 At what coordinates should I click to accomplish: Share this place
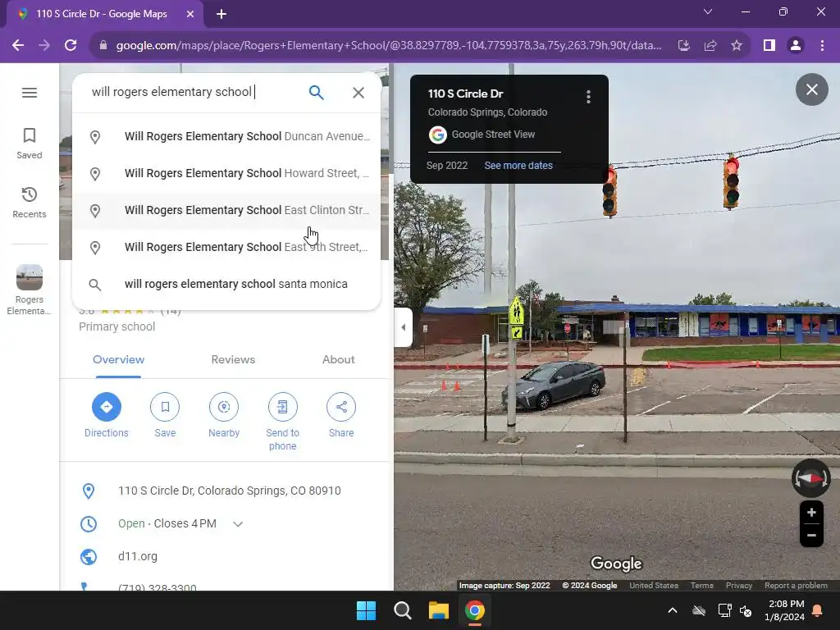[341, 415]
